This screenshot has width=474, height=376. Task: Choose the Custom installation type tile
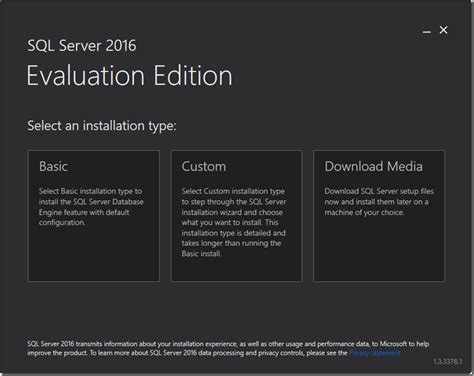(x=237, y=216)
